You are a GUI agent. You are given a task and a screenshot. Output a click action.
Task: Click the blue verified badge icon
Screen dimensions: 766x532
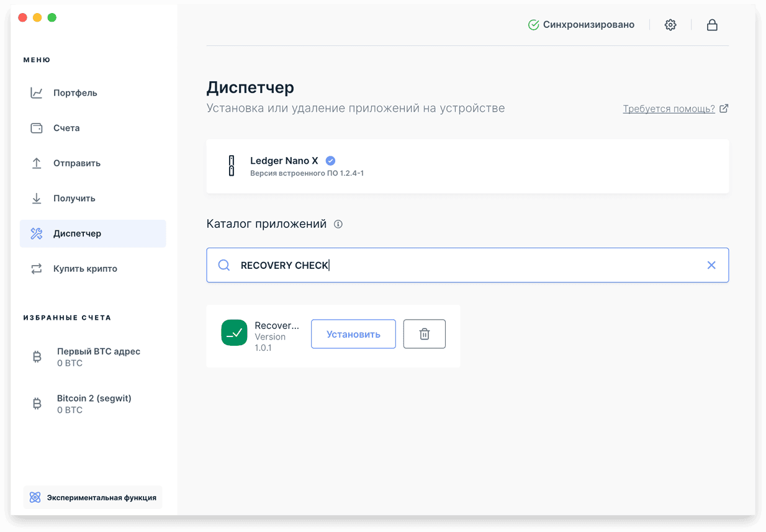(330, 161)
